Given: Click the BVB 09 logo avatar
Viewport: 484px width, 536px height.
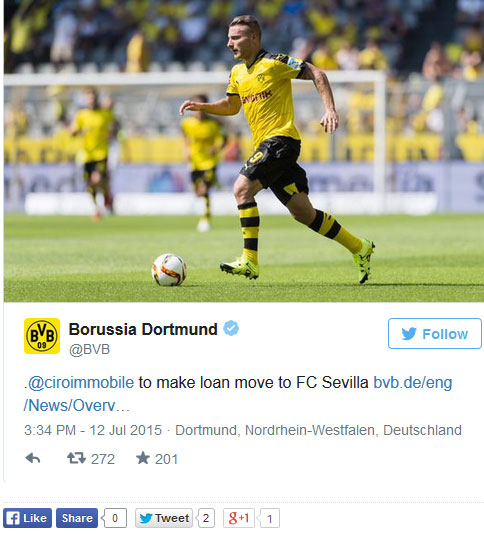Looking at the screenshot, I should (x=42, y=336).
